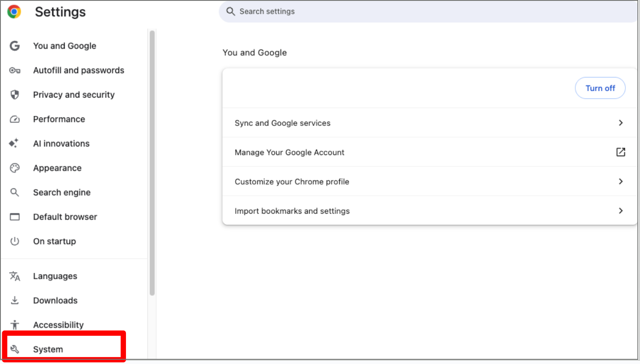640x364 pixels.
Task: Expand Sync and Google services chevron
Action: pos(620,123)
